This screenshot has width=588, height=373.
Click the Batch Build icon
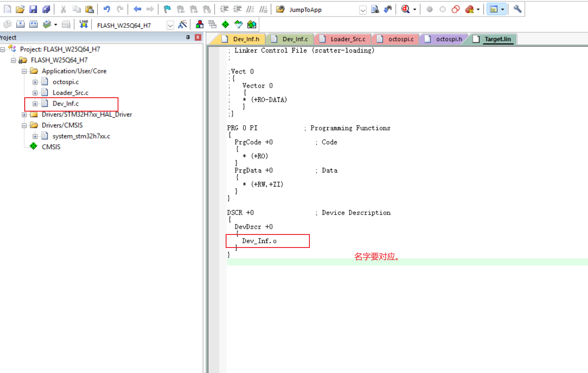coord(47,24)
